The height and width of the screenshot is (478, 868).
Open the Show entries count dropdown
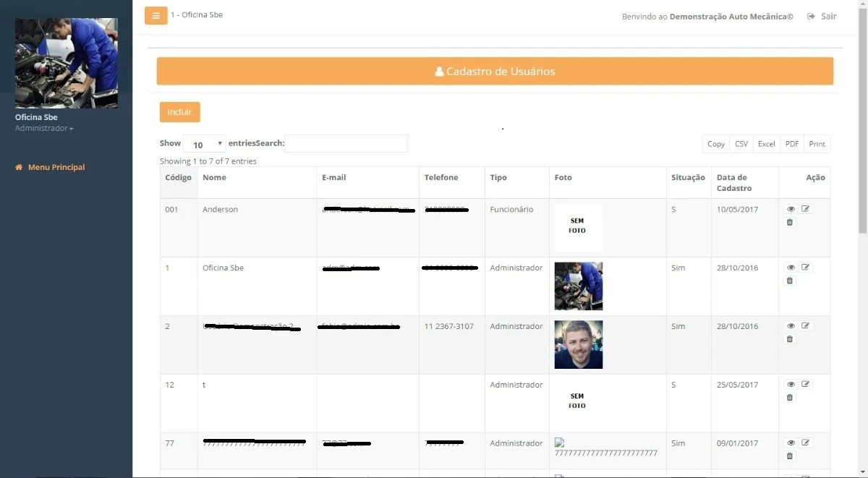(x=205, y=144)
